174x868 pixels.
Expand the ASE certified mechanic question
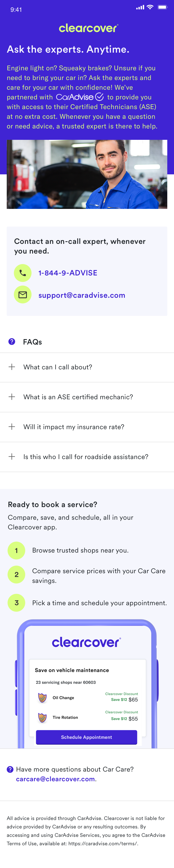point(87,397)
